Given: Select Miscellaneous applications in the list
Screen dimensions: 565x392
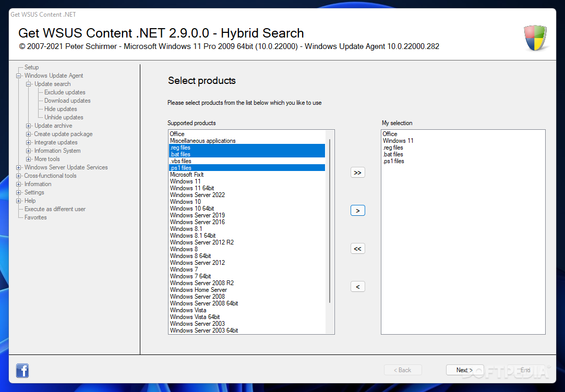Looking at the screenshot, I should tap(247, 141).
